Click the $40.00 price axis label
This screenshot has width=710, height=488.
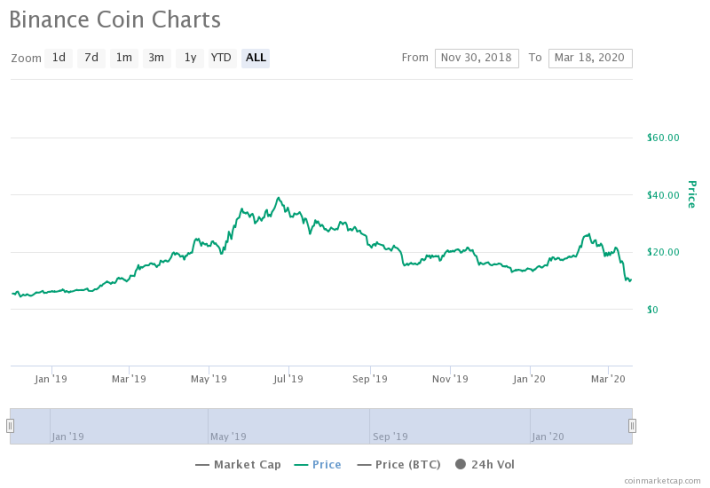[663, 195]
